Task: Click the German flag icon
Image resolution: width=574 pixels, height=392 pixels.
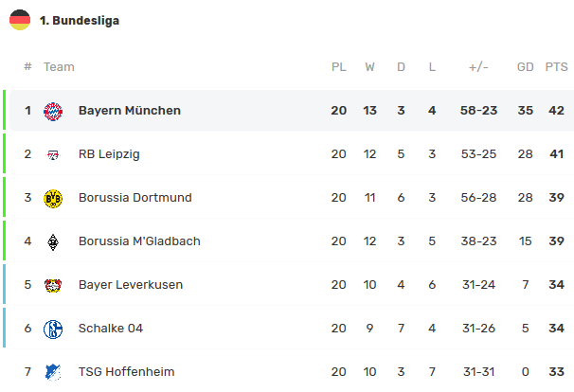Action: 19,20
